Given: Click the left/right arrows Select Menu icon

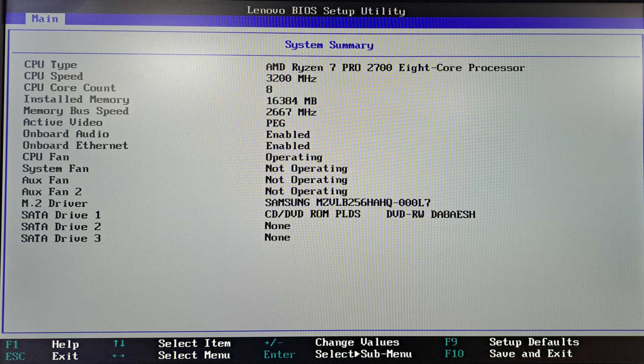Looking at the screenshot, I should (119, 356).
